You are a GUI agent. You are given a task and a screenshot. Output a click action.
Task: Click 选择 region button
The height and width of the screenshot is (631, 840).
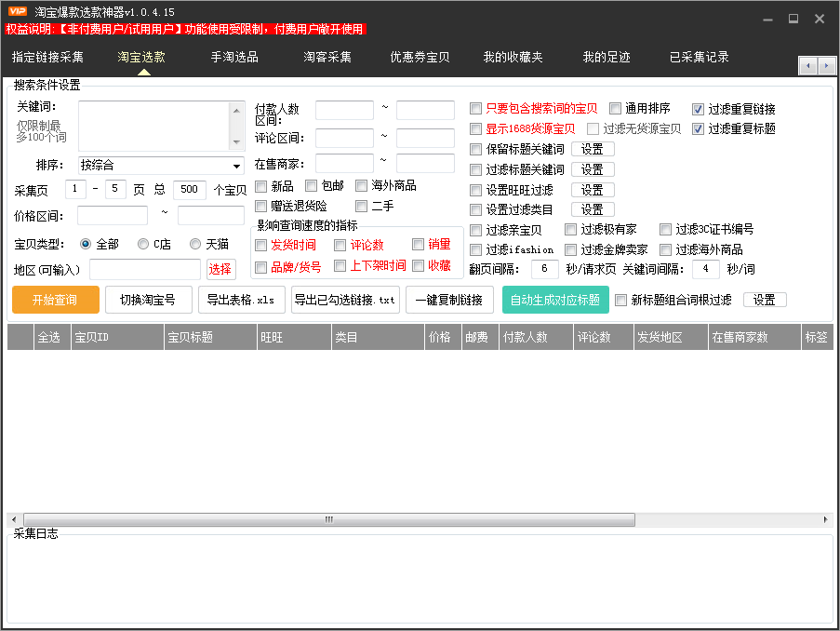coord(220,269)
